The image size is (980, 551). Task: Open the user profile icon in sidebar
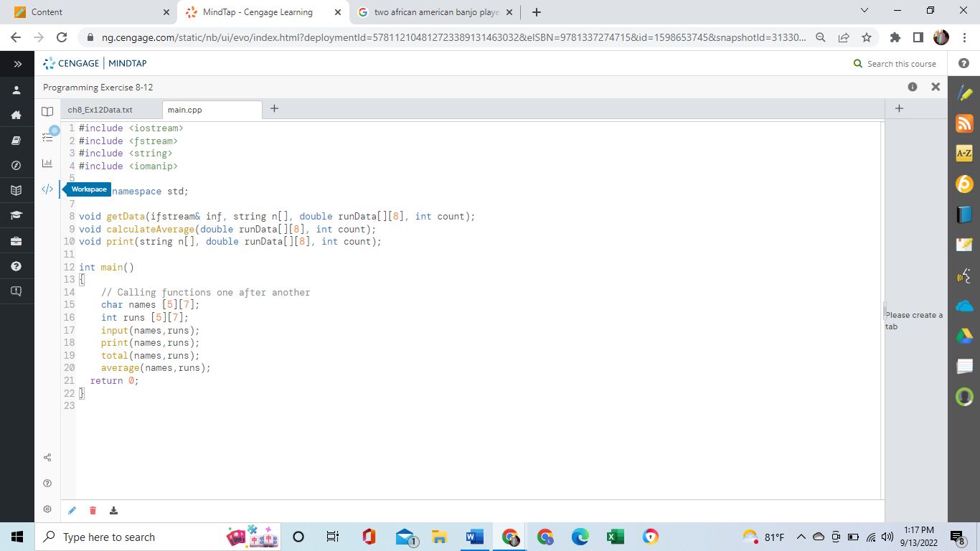(17, 90)
